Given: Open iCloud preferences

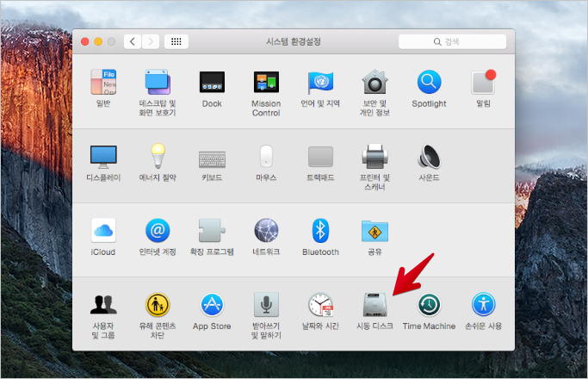Looking at the screenshot, I should click(x=103, y=230).
